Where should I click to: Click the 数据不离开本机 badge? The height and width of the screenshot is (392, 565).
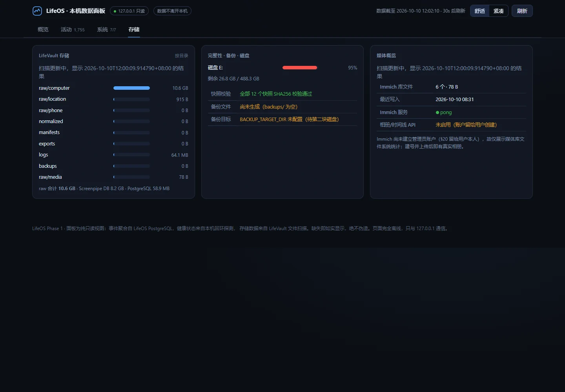click(172, 11)
